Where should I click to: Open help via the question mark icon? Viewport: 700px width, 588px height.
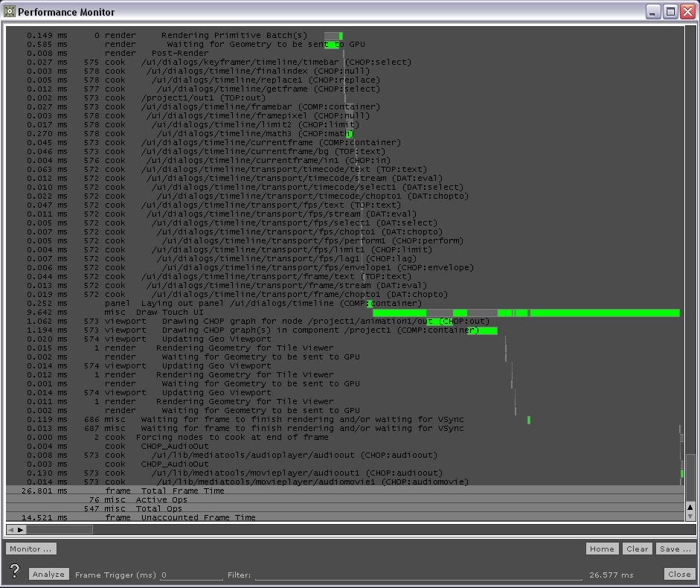[13, 572]
